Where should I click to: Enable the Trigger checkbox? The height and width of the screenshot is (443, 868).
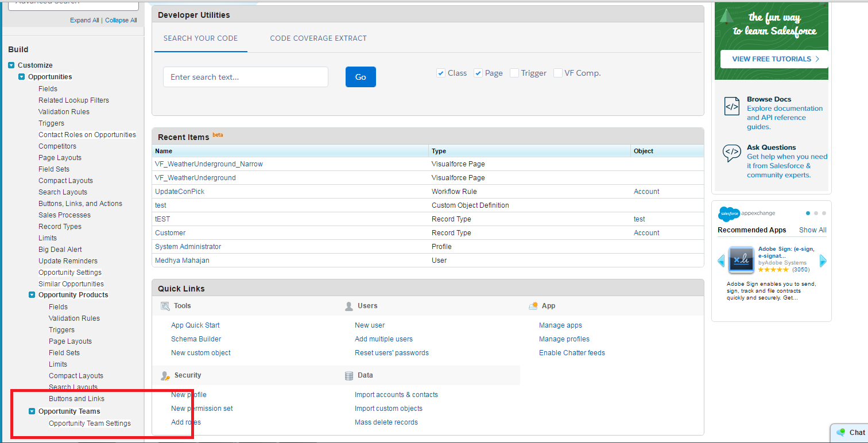click(514, 73)
